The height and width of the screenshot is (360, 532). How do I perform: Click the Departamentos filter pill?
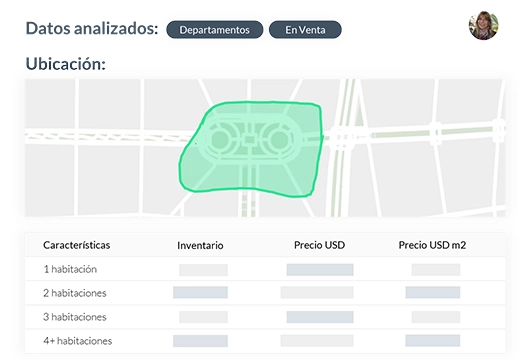coord(214,30)
